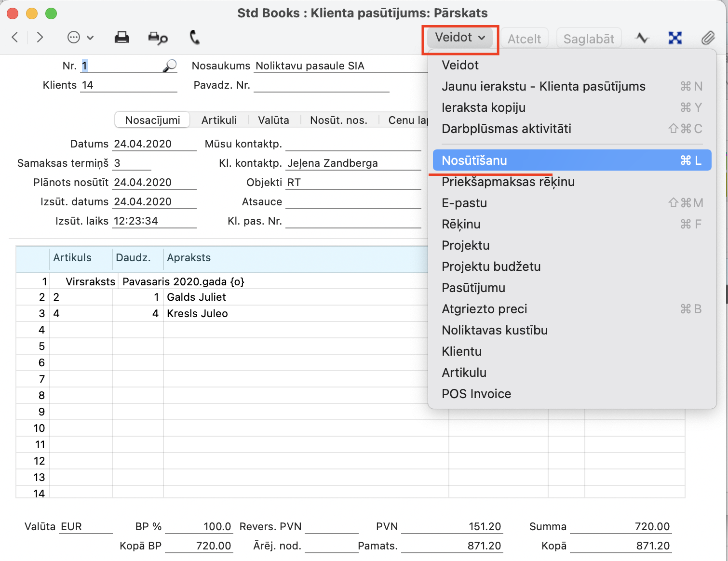Click the phone call icon

click(x=194, y=38)
